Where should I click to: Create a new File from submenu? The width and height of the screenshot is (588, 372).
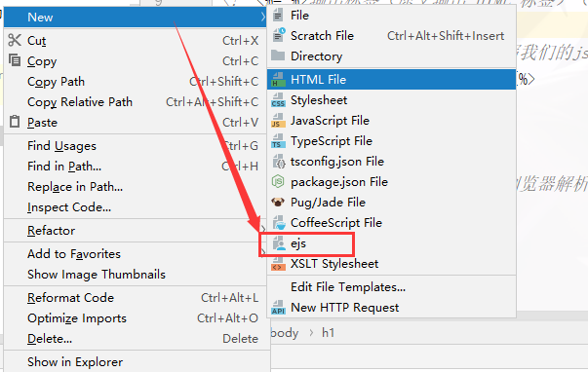[x=391, y=16]
